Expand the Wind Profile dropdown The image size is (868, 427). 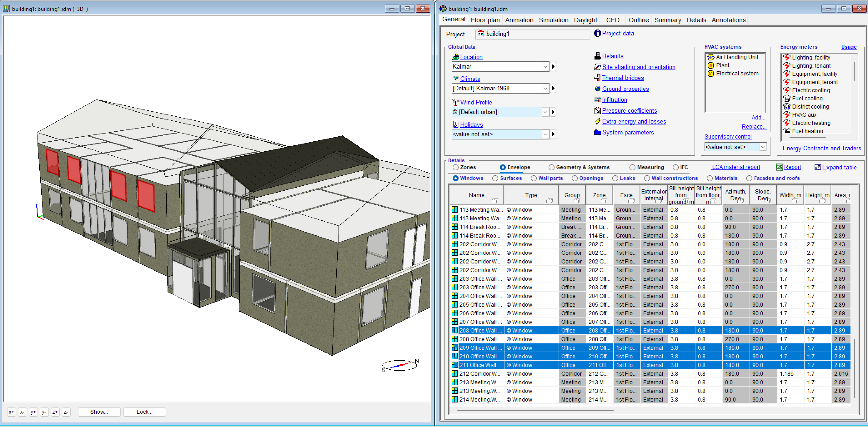pyautogui.click(x=545, y=112)
